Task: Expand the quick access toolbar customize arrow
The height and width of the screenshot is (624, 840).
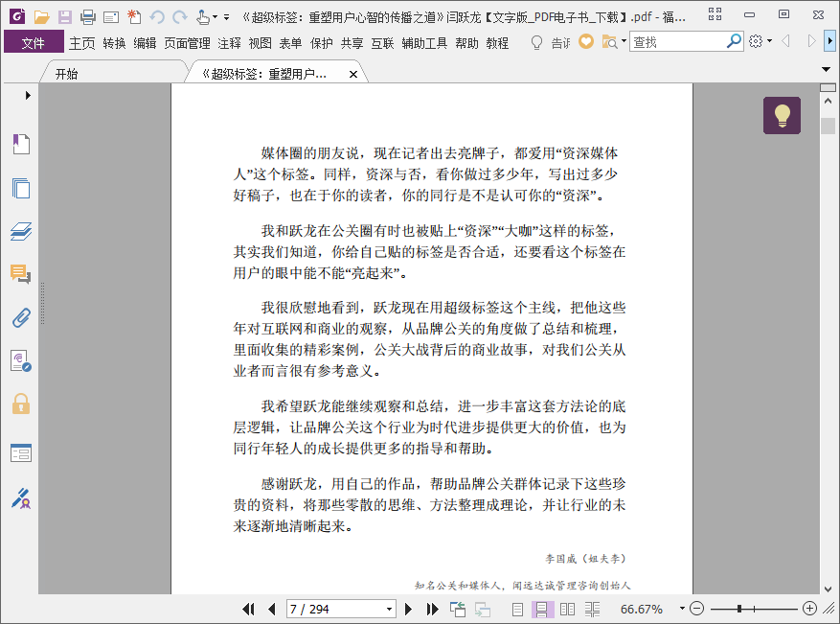Action: point(227,17)
